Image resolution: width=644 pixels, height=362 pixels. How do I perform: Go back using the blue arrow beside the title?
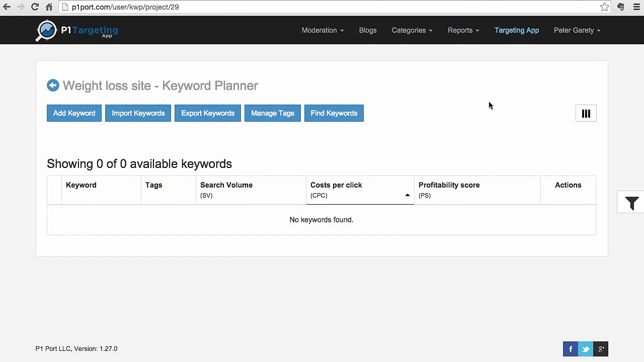click(x=53, y=85)
